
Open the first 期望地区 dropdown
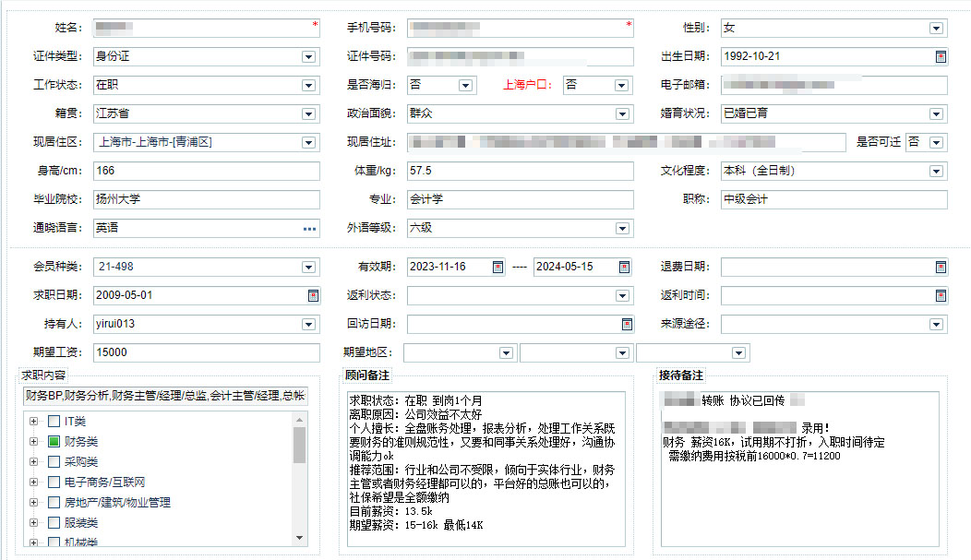click(506, 353)
